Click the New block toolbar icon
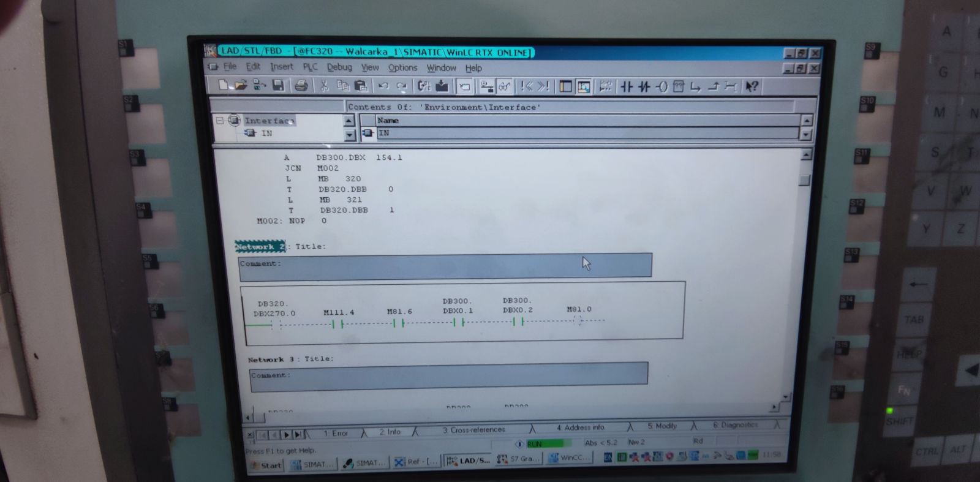Viewport: 980px width, 482px height. [x=224, y=85]
